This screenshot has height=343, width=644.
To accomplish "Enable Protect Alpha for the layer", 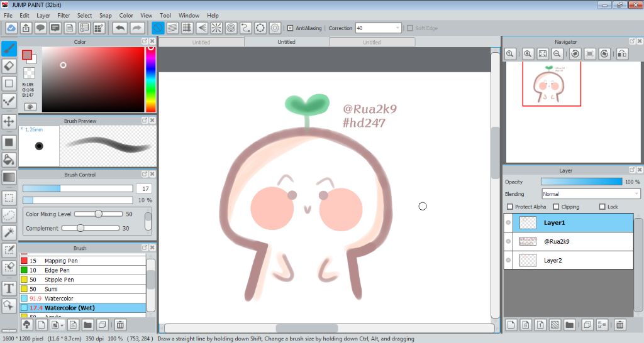I will coord(510,207).
